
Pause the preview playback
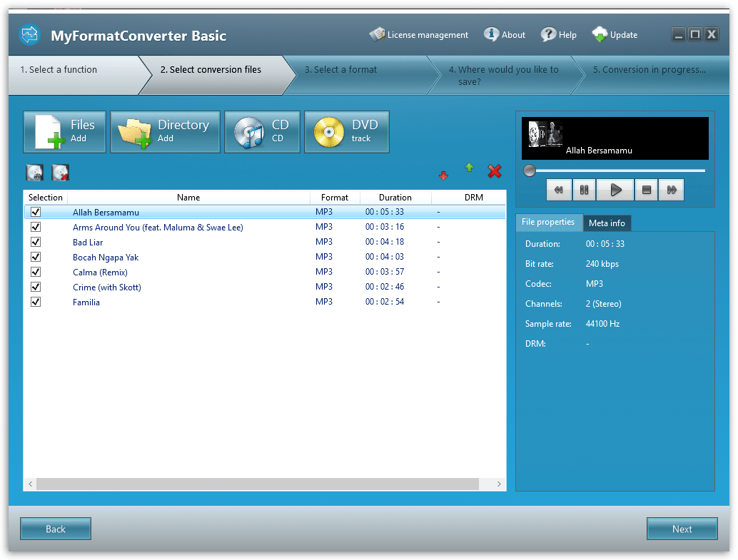584,190
